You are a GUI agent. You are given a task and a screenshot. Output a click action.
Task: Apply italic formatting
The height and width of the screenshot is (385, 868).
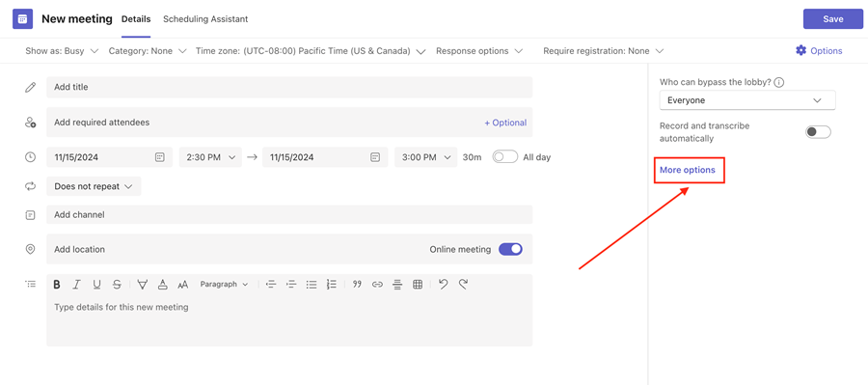(76, 285)
